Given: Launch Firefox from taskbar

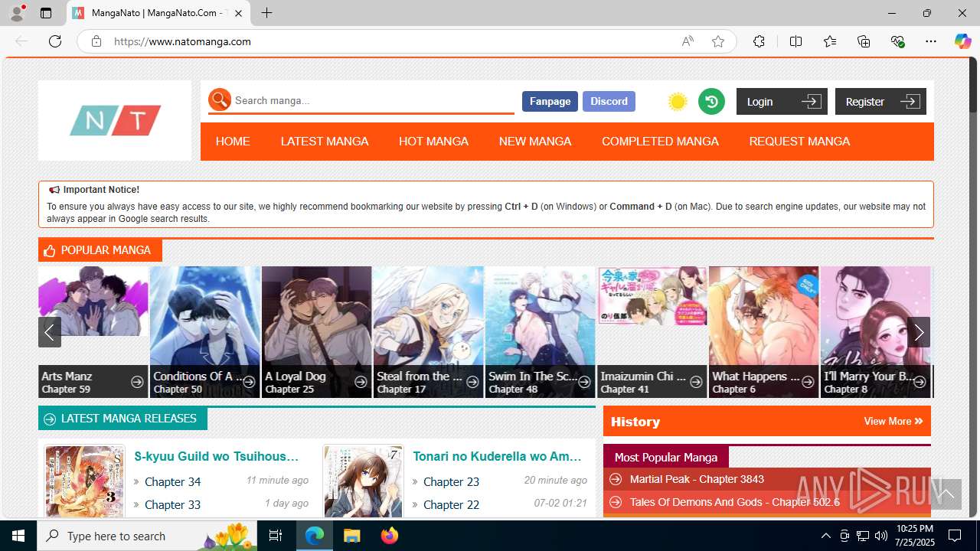Looking at the screenshot, I should pyautogui.click(x=389, y=536).
